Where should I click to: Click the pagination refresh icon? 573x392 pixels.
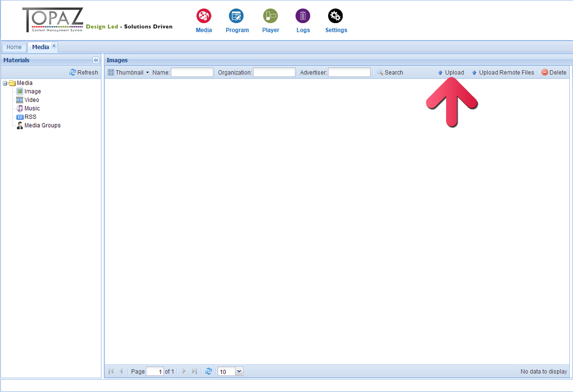[x=209, y=371]
